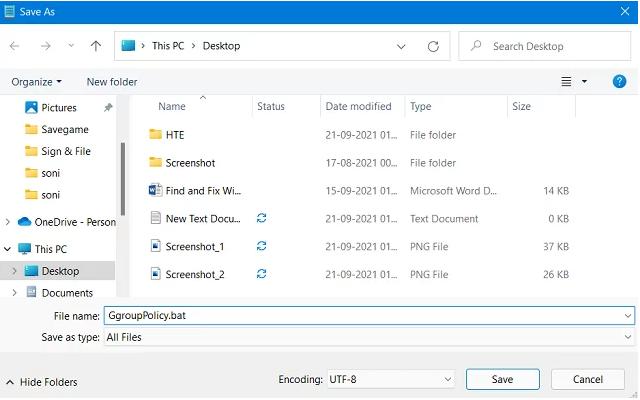Click the Save button
The height and width of the screenshot is (400, 640).
coord(502,380)
